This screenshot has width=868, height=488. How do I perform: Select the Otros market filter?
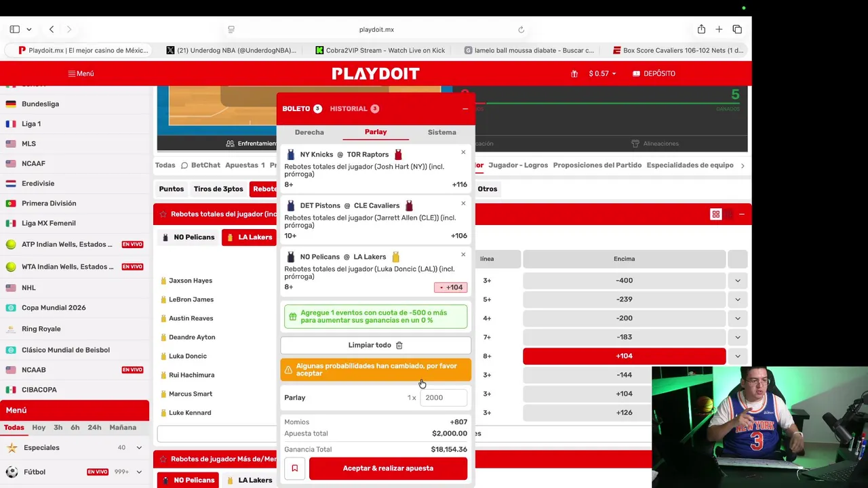487,189
